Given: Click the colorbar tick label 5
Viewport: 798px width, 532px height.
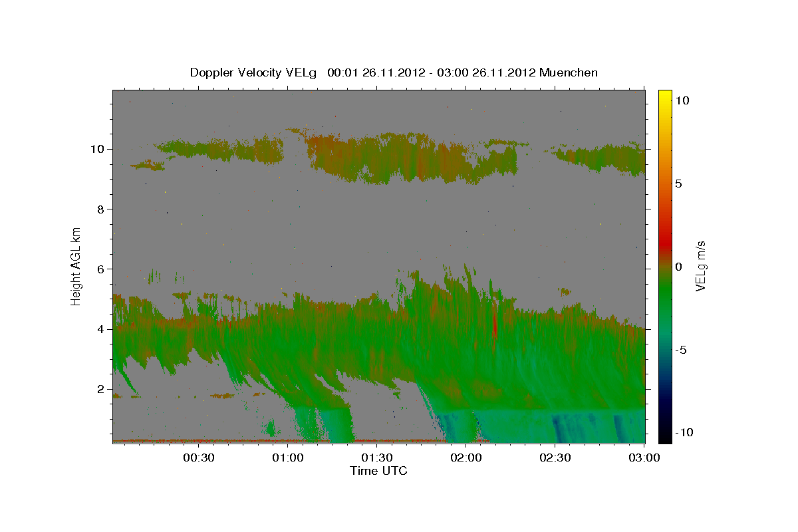Looking at the screenshot, I should coord(678,184).
